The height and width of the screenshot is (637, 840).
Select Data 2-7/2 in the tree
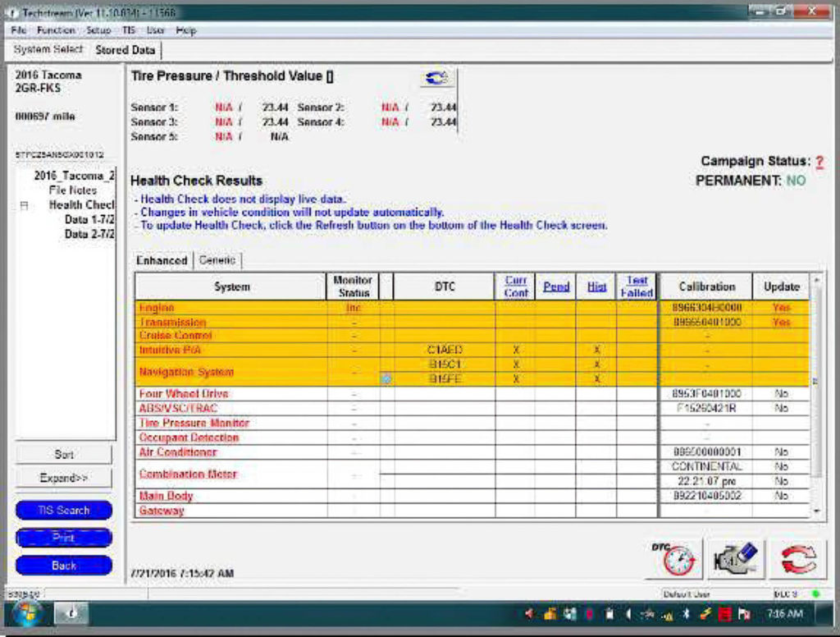pos(89,234)
